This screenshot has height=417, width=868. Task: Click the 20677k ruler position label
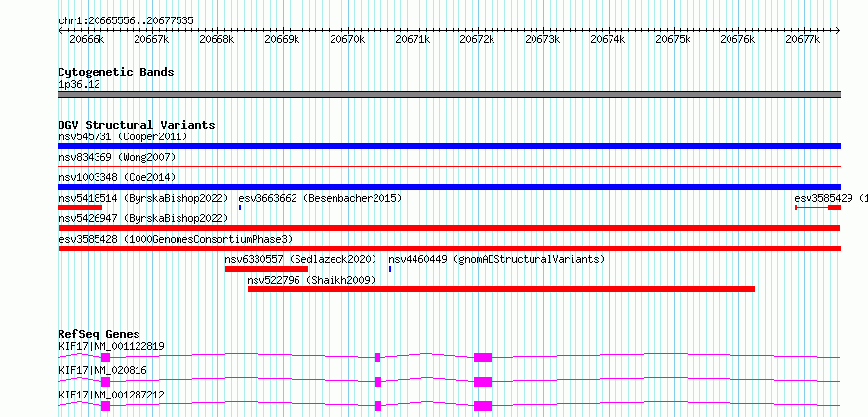(804, 39)
